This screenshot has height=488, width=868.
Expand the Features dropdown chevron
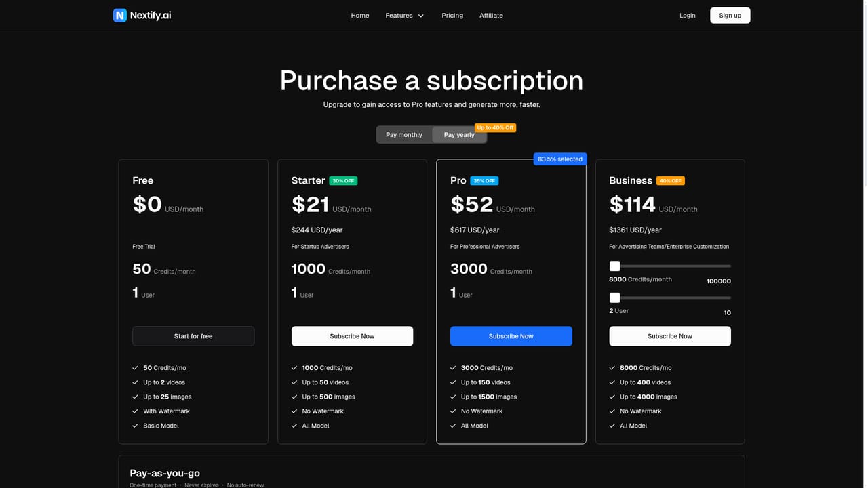[421, 16]
